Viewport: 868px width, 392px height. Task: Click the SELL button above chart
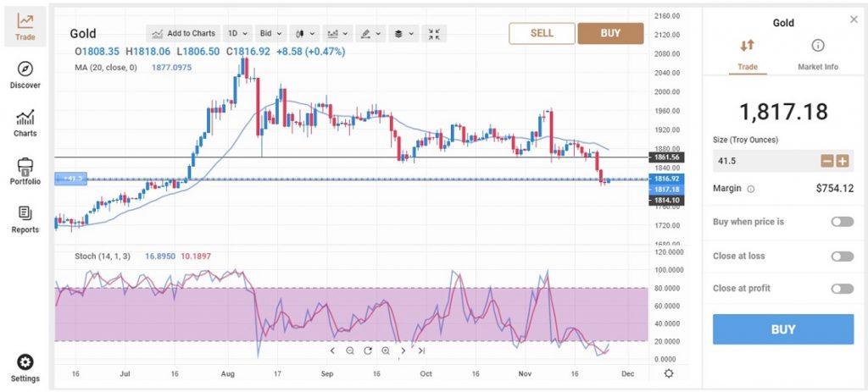pos(542,33)
